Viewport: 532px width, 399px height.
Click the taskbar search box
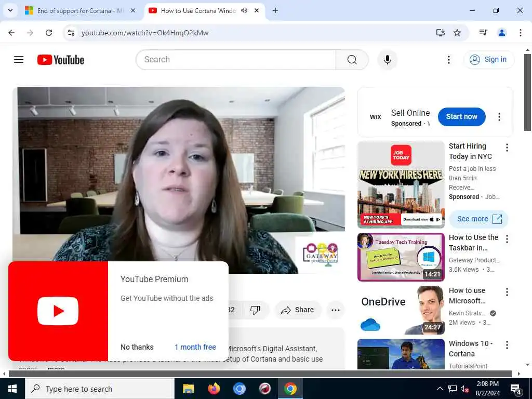(x=100, y=389)
